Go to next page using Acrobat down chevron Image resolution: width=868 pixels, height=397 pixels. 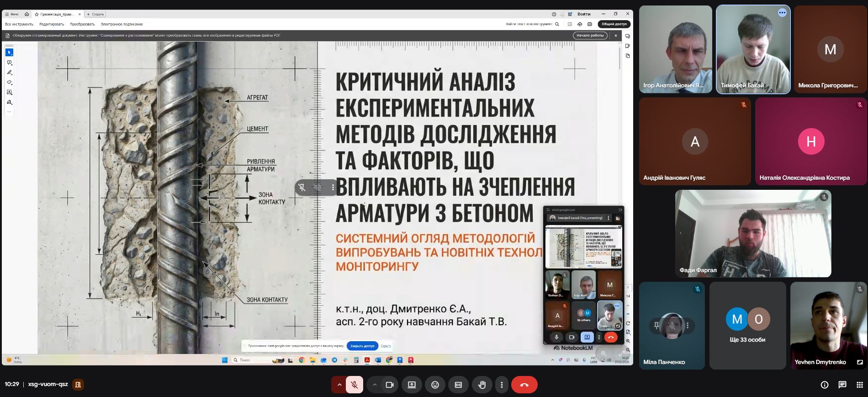click(628, 314)
